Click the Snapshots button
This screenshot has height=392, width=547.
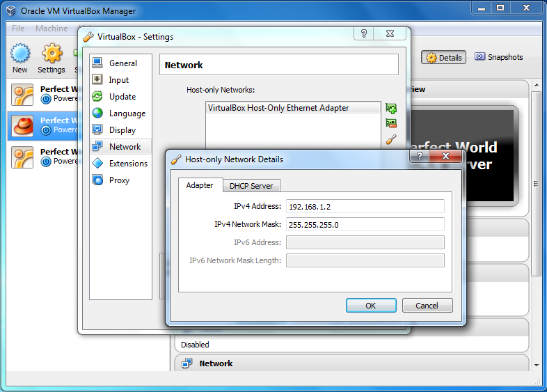pyautogui.click(x=499, y=57)
